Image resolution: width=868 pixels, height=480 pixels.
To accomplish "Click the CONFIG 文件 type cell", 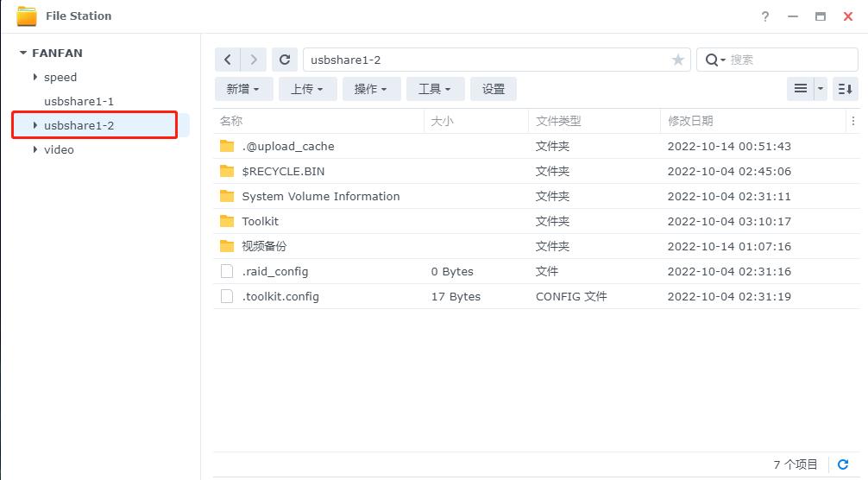I will (x=571, y=296).
